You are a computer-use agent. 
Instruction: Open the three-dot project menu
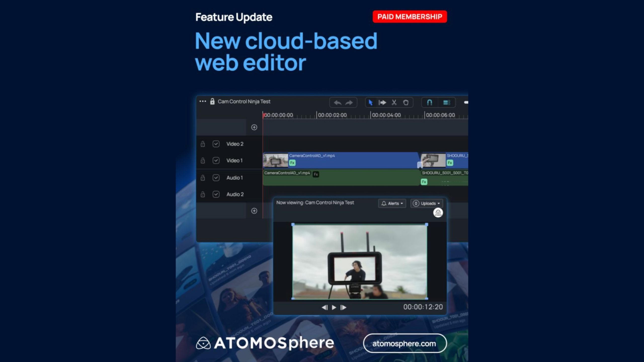coord(203,102)
